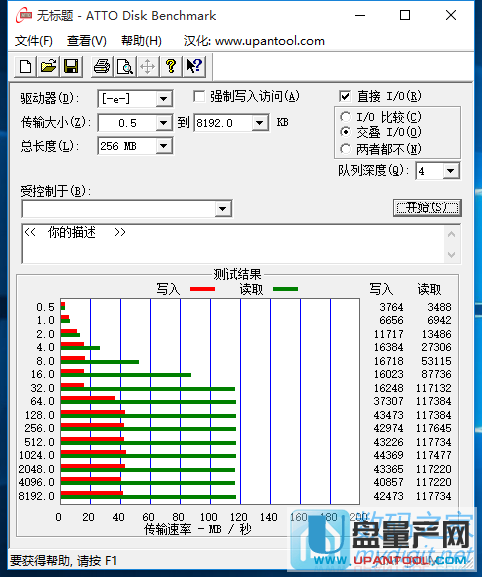Minimize the ATTO Disk Benchmark window
The width and height of the screenshot is (482, 577).
360,15
